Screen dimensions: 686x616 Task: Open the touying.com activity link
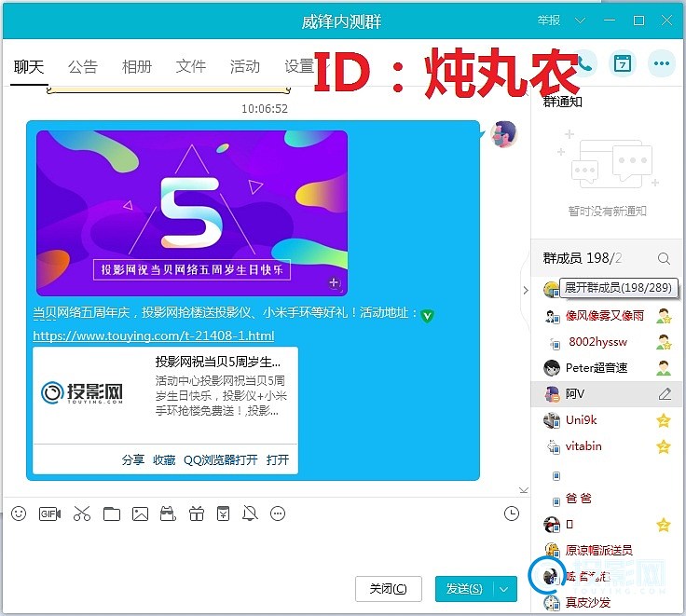[x=154, y=336]
